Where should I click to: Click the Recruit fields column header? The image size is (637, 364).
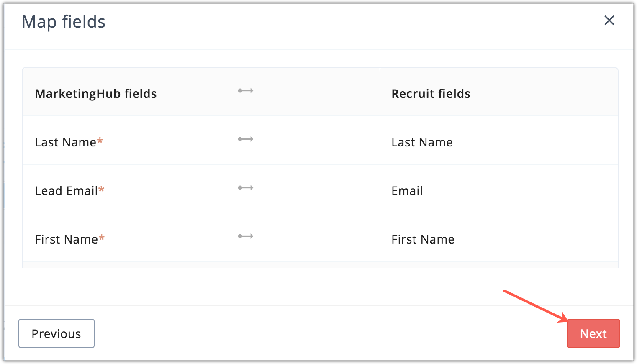[x=431, y=94]
